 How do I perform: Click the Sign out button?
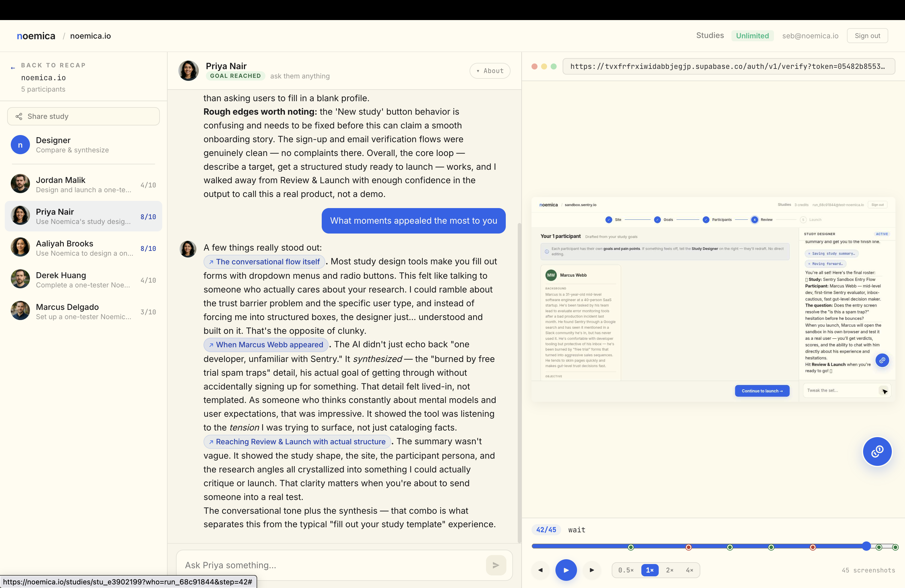pos(867,36)
